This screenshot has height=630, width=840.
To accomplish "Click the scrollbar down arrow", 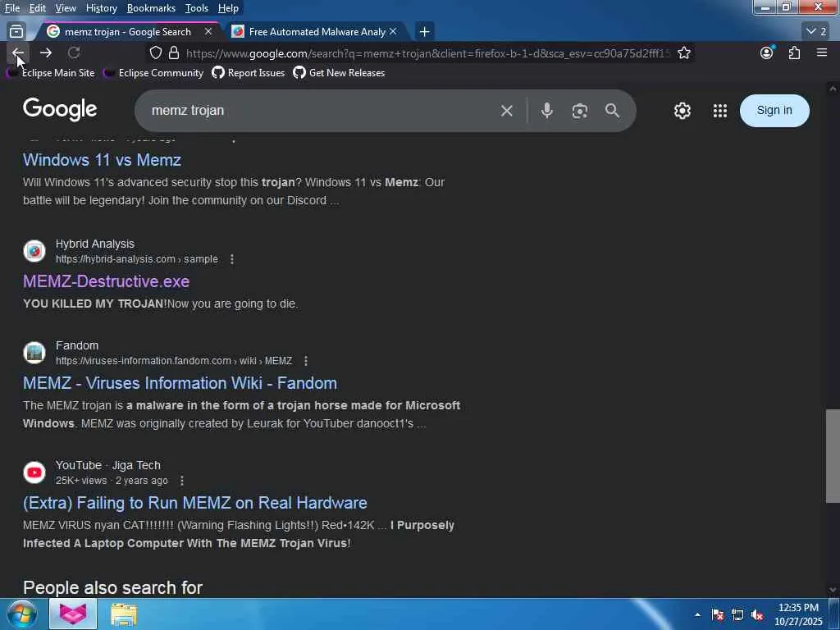I will pos(833,591).
